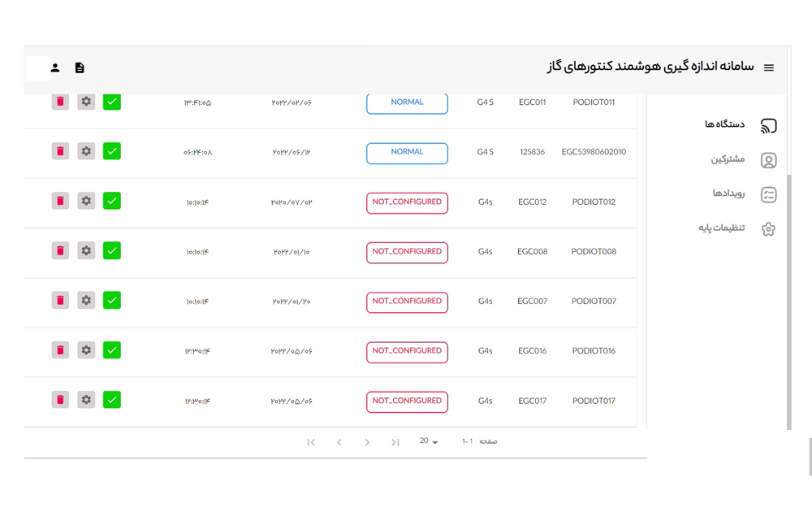This screenshot has width=812, height=508.
Task: Select serial number 125836
Action: pyautogui.click(x=533, y=152)
